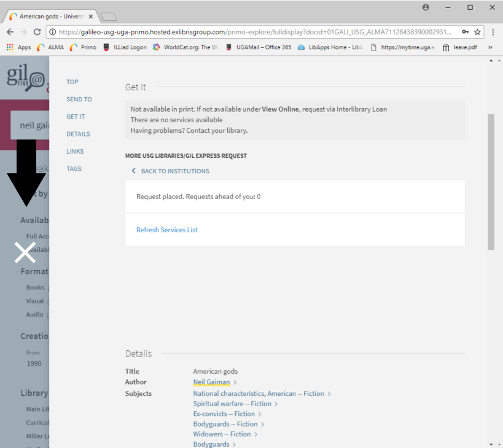
Task: Select SEND TO in side navigation
Action: [79, 99]
